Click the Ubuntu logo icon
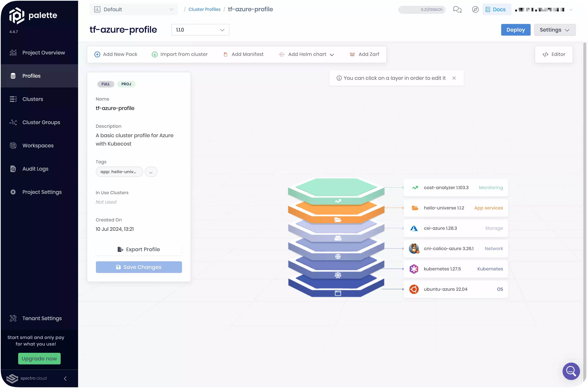 point(414,289)
